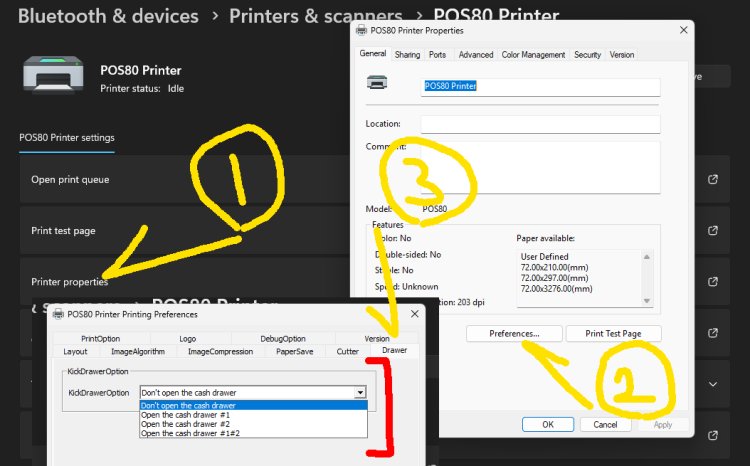Viewport: 750px width, 466px height.
Task: Choose Don't open the cash drawer option
Action: 254,405
